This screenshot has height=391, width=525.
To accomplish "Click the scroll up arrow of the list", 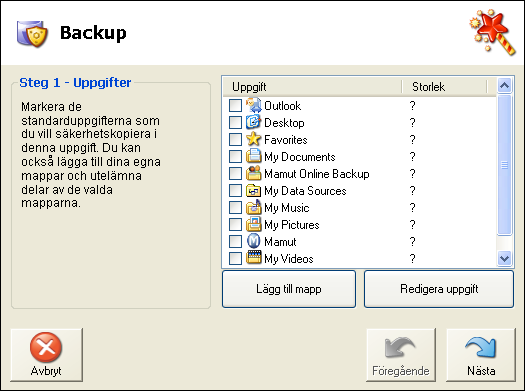I will coord(505,86).
